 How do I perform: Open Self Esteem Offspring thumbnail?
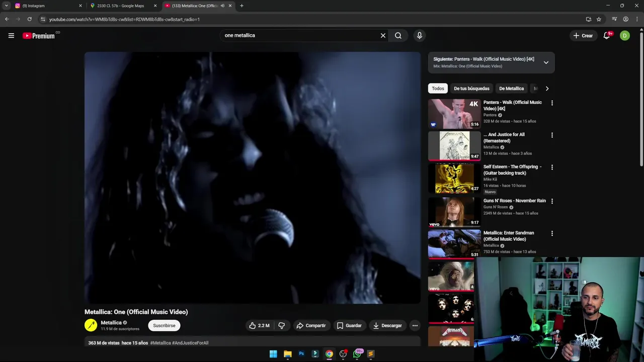[x=454, y=178]
